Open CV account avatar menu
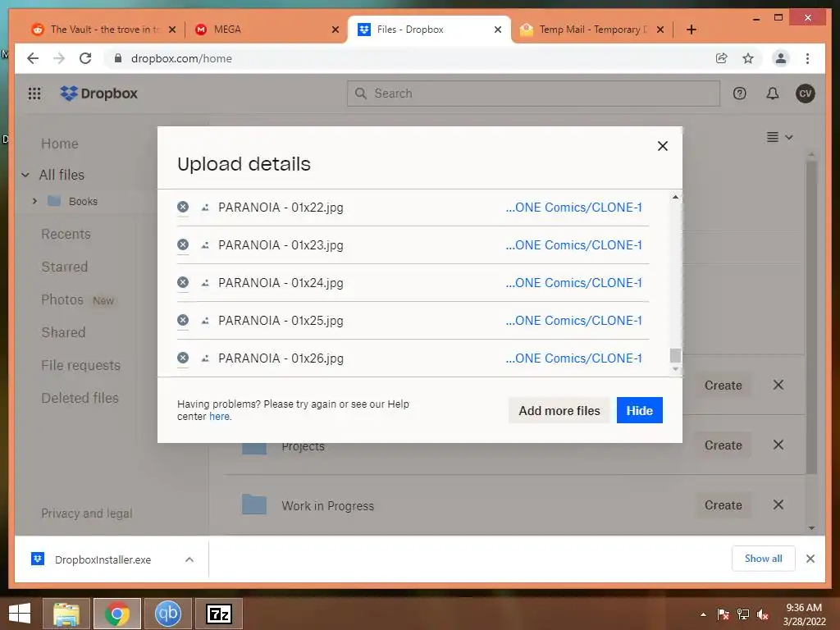Viewport: 840px width, 630px height. (805, 94)
